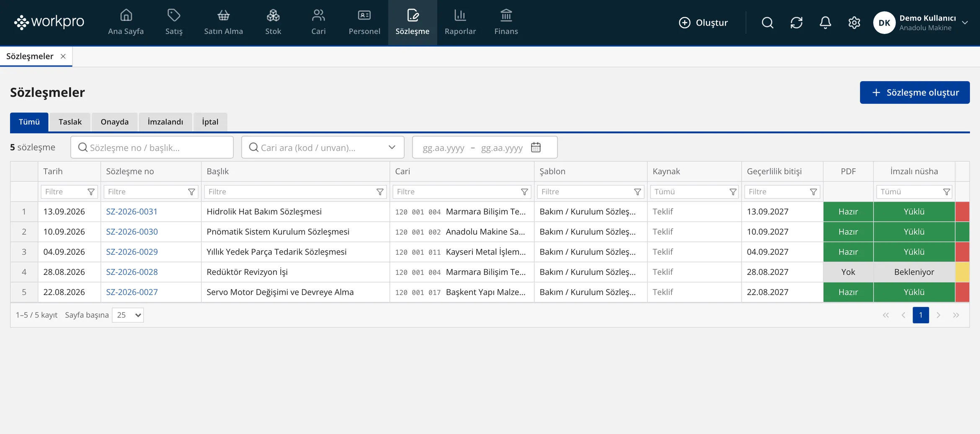Switch to the Taslak tab
The image size is (980, 434).
pos(70,122)
